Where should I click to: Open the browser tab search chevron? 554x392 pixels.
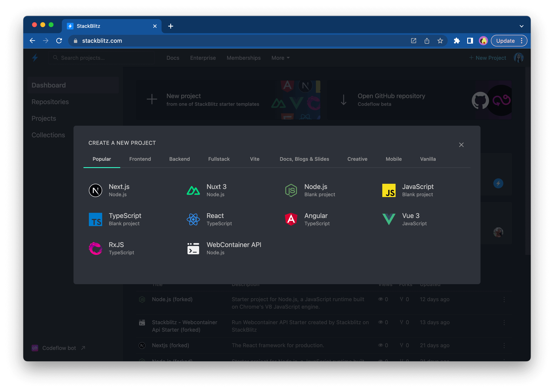click(521, 26)
